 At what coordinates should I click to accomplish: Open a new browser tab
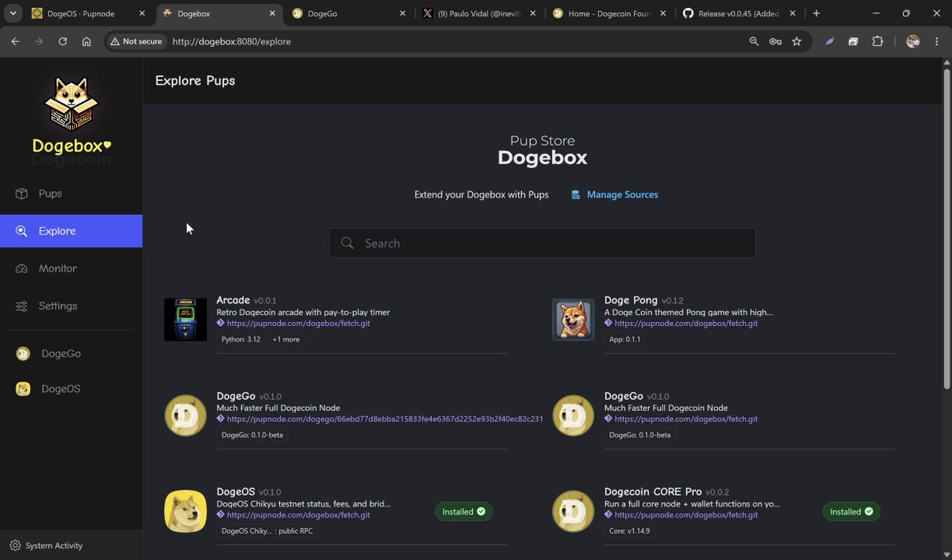[x=816, y=13]
